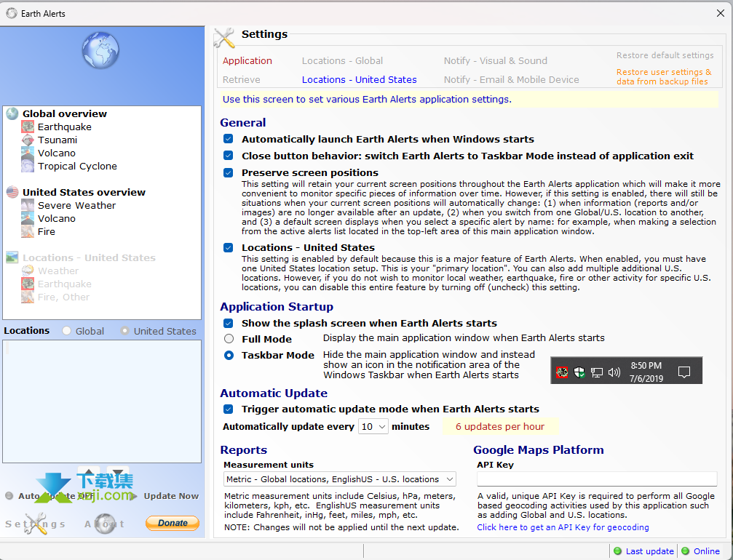Image resolution: width=733 pixels, height=560 pixels.
Task: Click the 8:50 PM clock in the taskbar preview
Action: [x=646, y=366]
